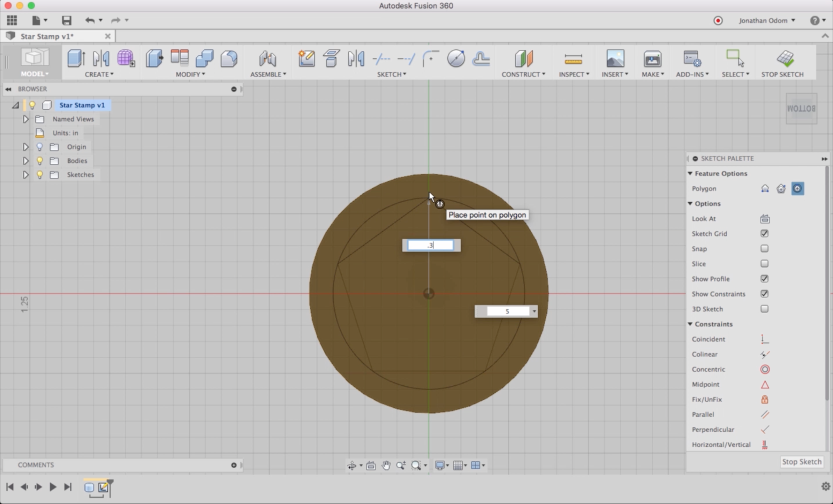This screenshot has width=833, height=504.
Task: Select the Coincident constraint icon
Action: (764, 339)
